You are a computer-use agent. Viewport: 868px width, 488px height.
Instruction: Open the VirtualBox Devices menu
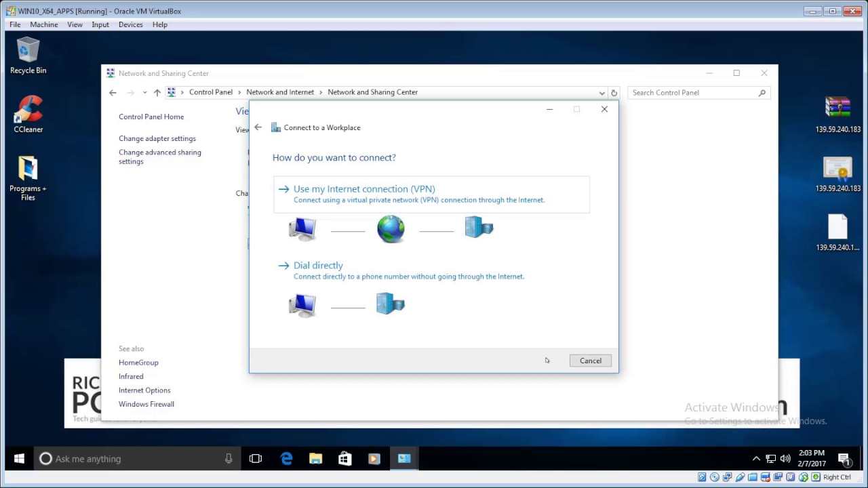coord(131,24)
